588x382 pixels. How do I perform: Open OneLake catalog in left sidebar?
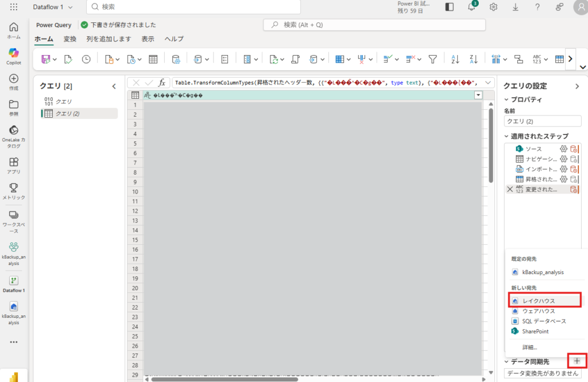click(14, 136)
